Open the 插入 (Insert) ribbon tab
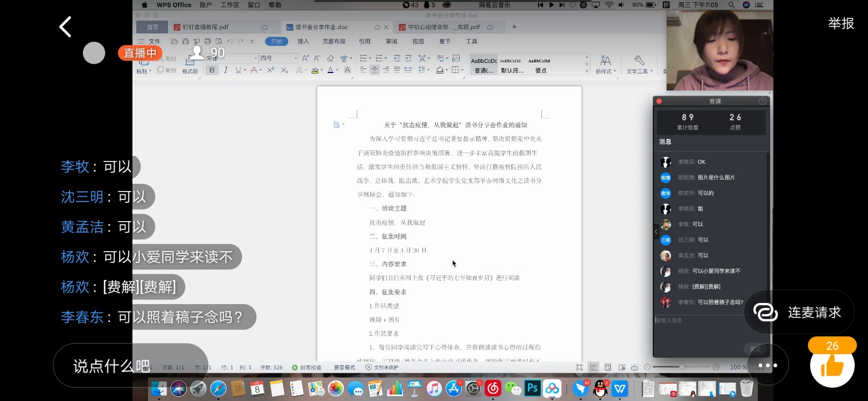This screenshot has height=401, width=868. [x=303, y=41]
